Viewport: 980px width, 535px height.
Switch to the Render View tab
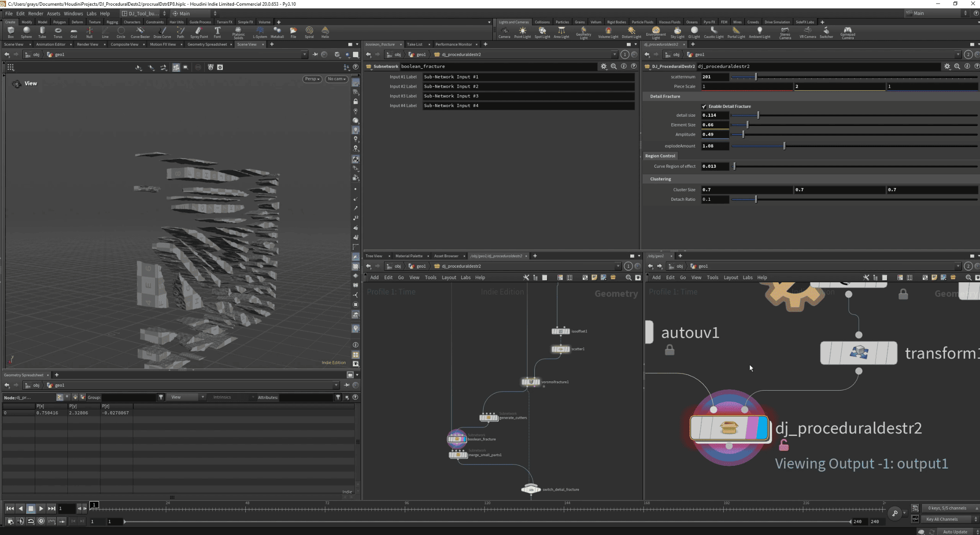(x=87, y=44)
